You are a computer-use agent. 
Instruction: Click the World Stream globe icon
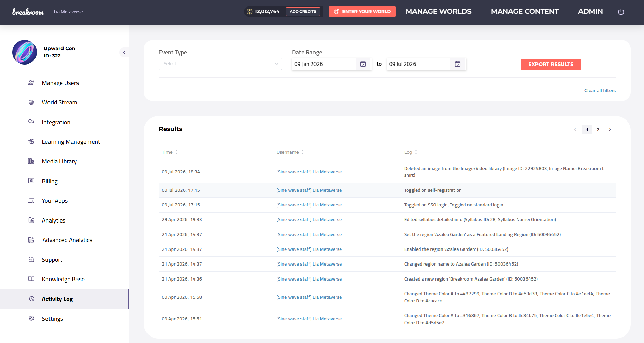point(31,102)
